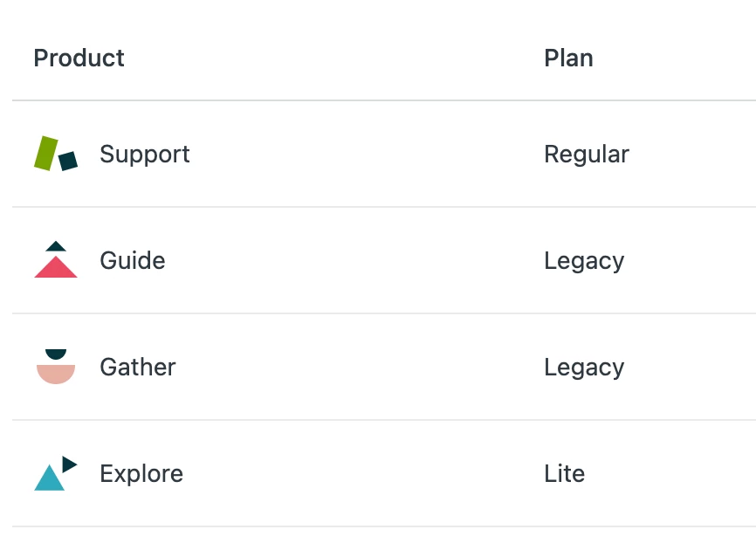Sort by the Product column header
The height and width of the screenshot is (557, 756).
pos(79,58)
